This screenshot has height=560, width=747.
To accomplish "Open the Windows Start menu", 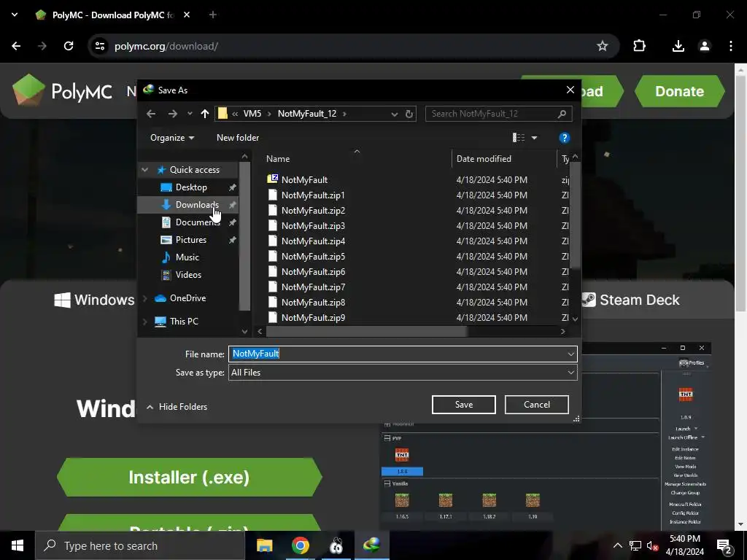I will click(x=18, y=545).
